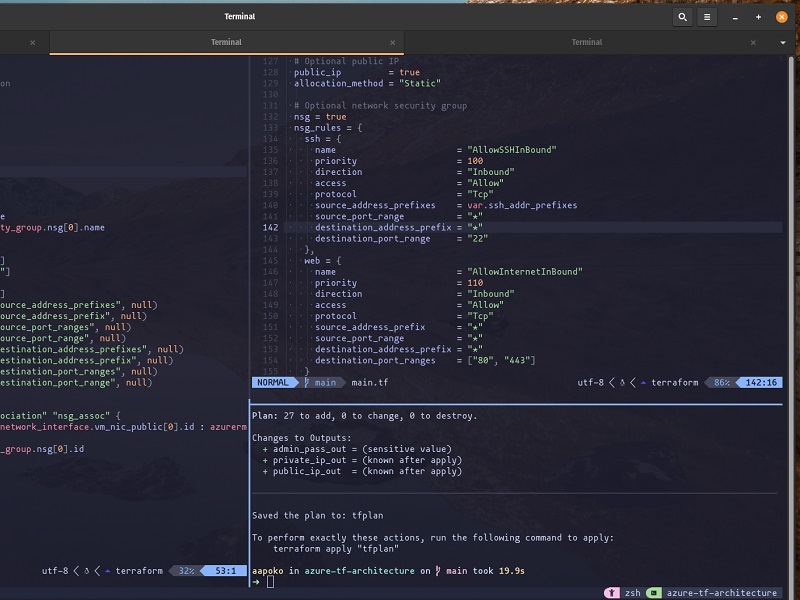
Task: Click the public_ip_out output line
Action: click(362, 471)
